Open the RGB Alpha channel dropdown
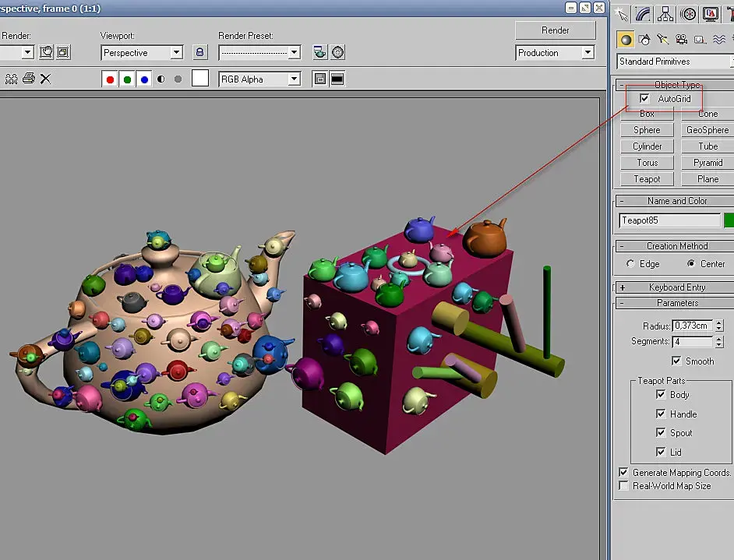This screenshot has height=560, width=734. point(259,79)
